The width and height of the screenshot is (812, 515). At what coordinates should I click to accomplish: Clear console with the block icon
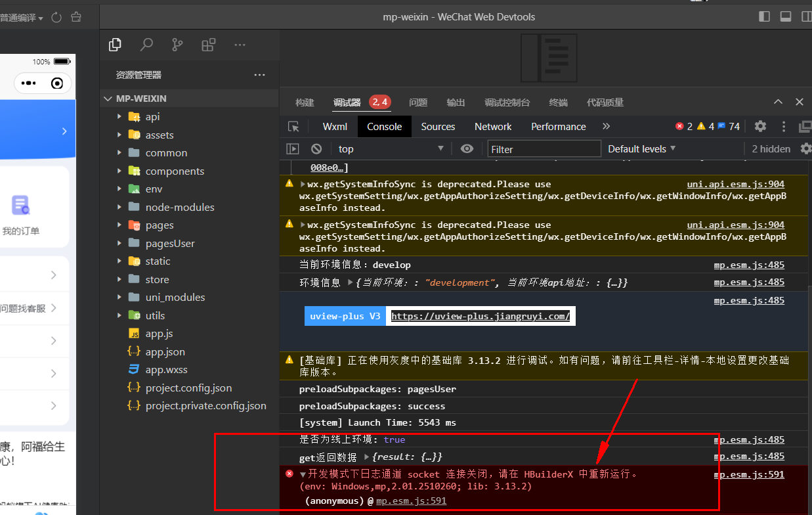pos(316,149)
